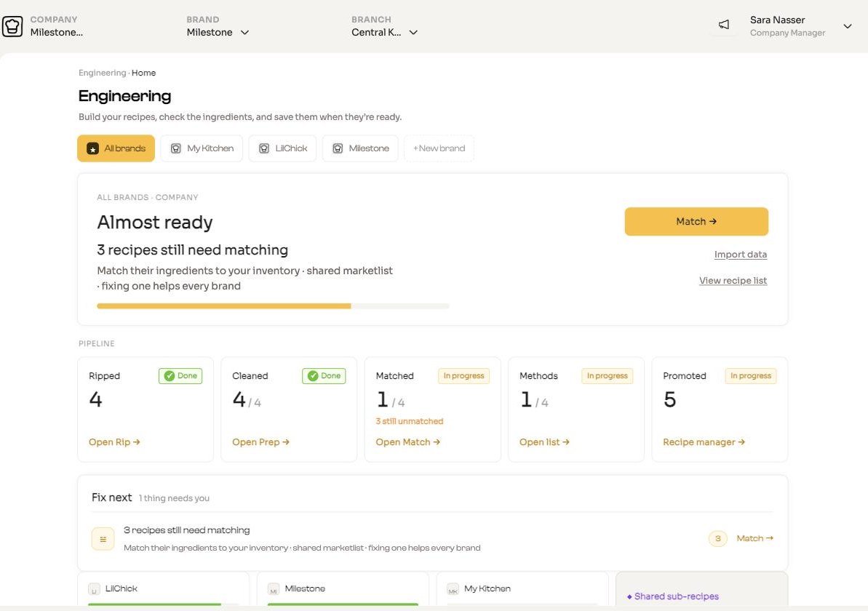Open the Import data link

point(741,255)
